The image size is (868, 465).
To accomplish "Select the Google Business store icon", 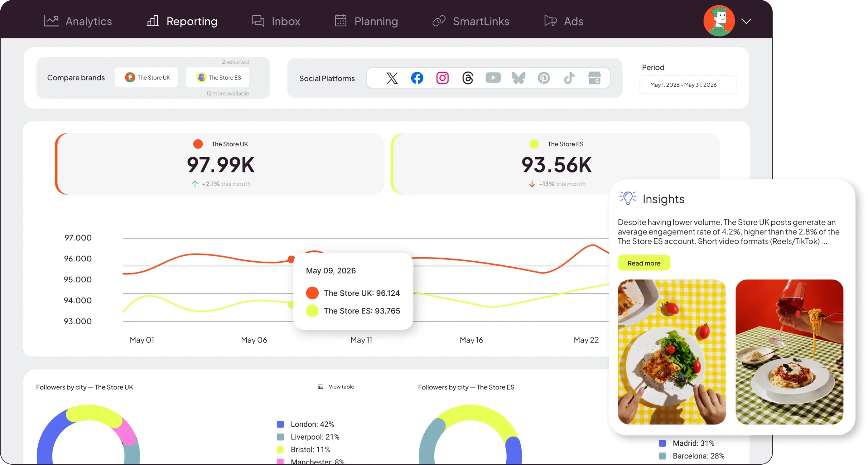I will point(594,78).
